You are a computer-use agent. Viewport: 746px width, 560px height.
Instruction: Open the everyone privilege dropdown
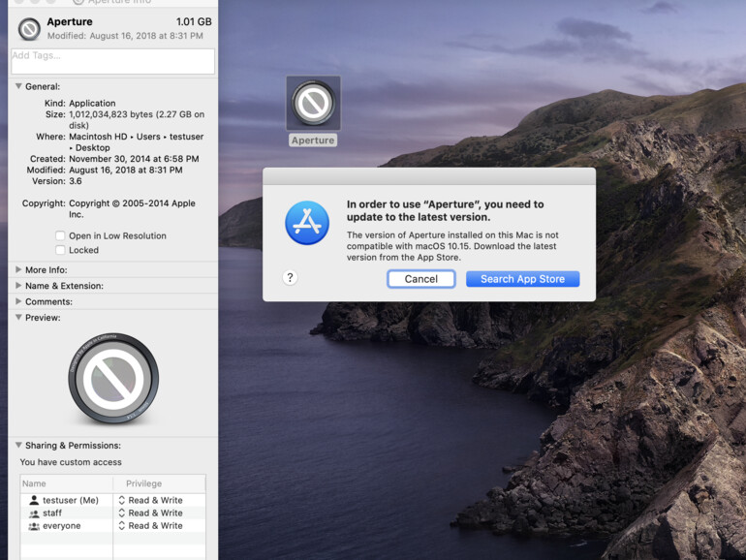150,526
